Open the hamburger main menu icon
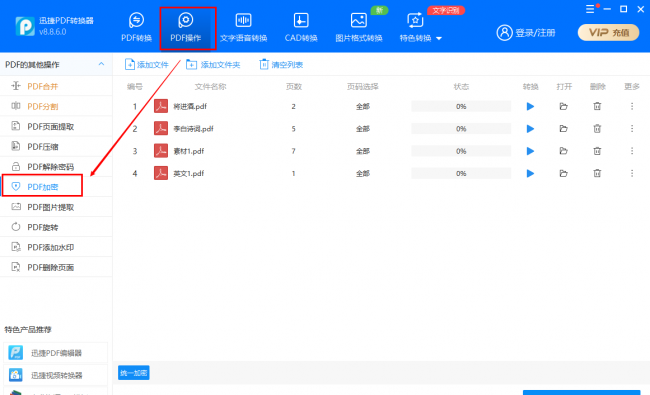 590,9
